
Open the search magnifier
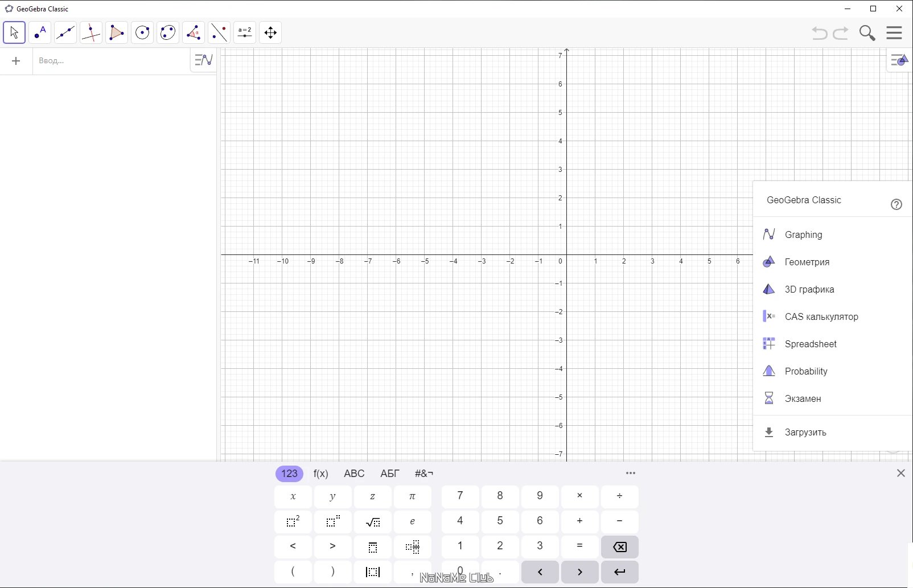(x=867, y=33)
